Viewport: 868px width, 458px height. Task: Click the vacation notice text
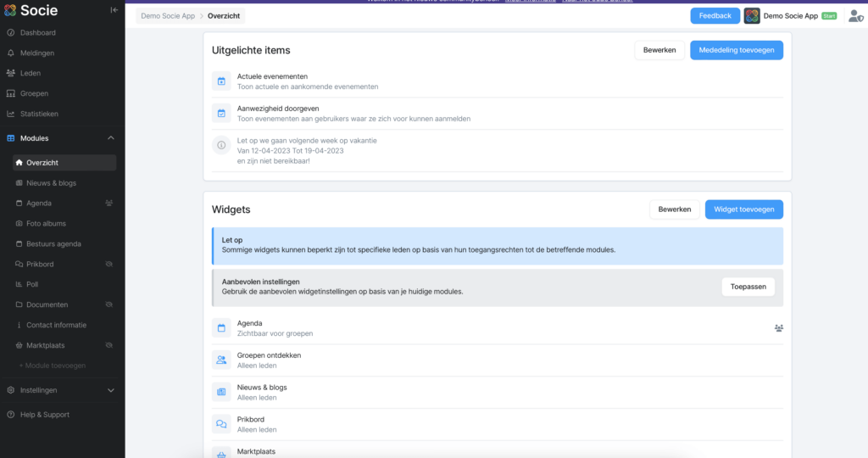(307, 151)
